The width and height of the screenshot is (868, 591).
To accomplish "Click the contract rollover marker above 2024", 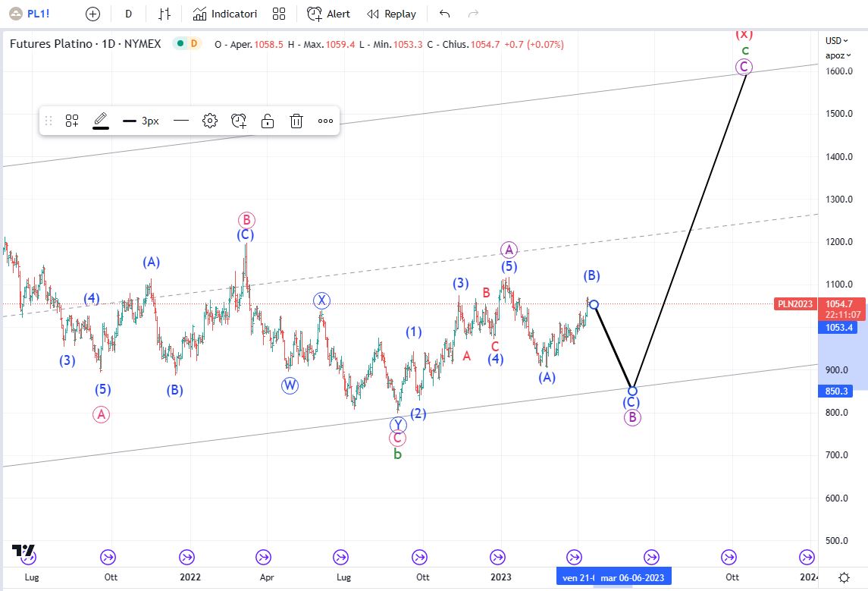I will [807, 557].
